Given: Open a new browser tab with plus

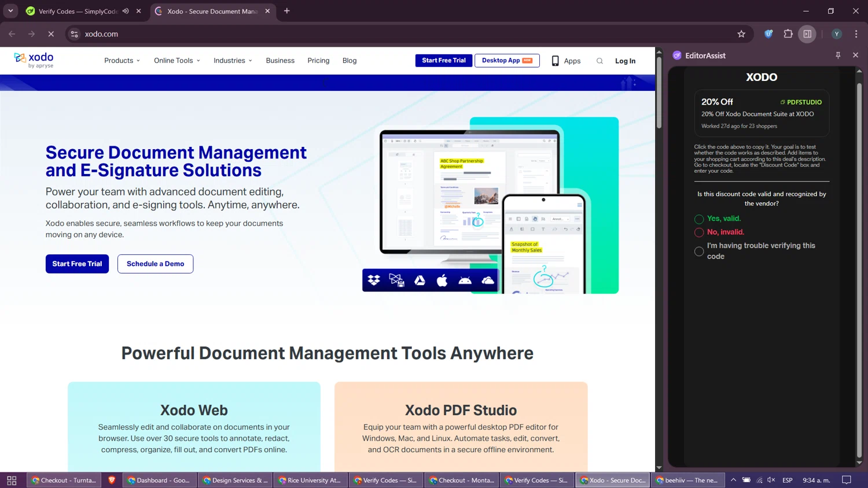Looking at the screenshot, I should (x=286, y=11).
